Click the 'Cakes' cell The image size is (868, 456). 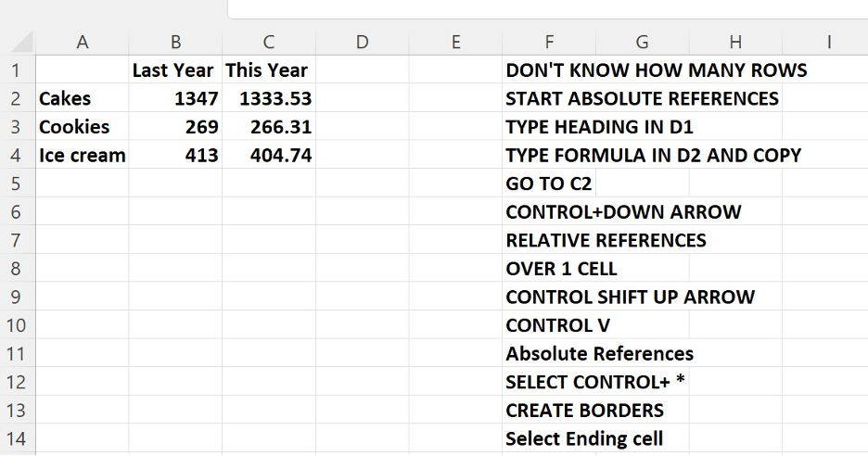click(x=83, y=98)
